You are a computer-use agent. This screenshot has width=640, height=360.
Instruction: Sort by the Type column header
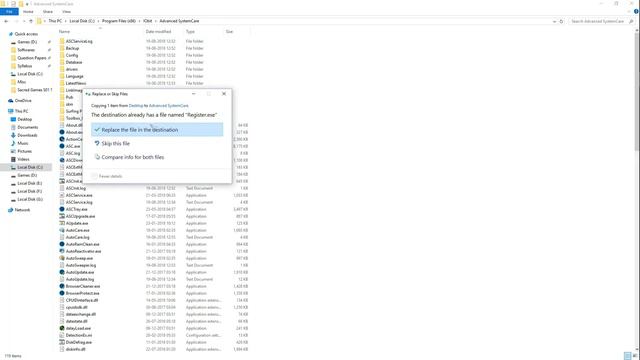coord(190,31)
